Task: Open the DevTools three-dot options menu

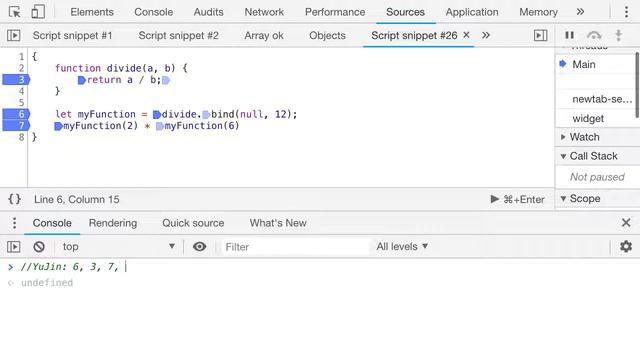Action: click(626, 12)
